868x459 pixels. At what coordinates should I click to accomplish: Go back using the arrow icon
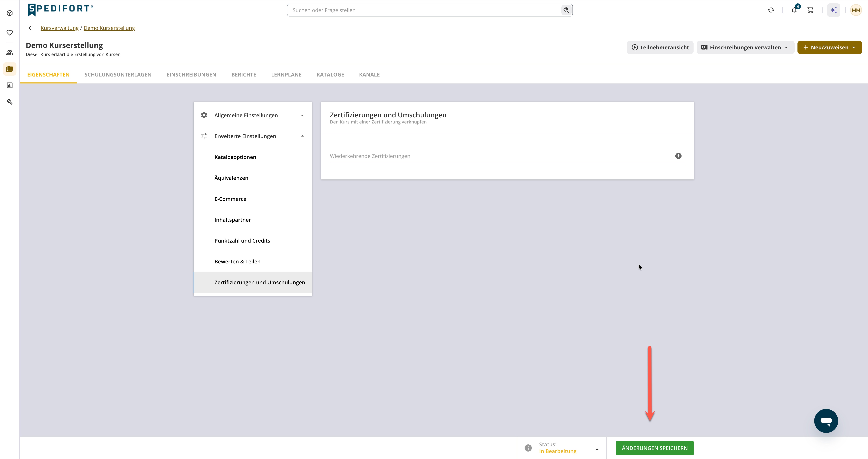pos(31,28)
